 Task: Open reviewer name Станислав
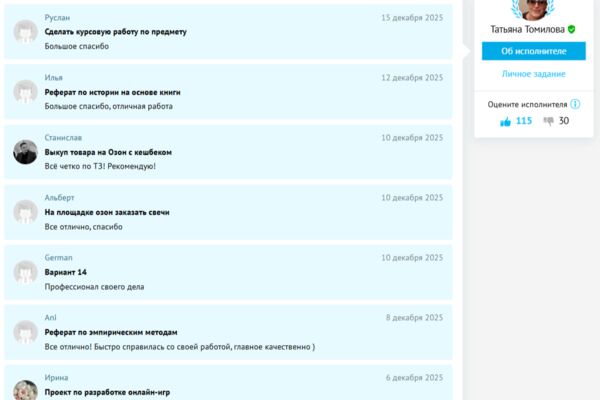tap(63, 138)
